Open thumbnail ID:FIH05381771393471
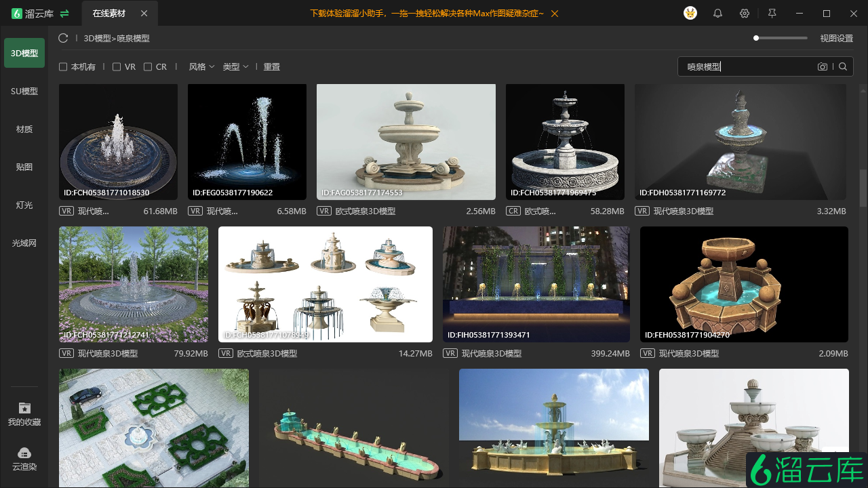Image resolution: width=868 pixels, height=488 pixels. tap(536, 284)
